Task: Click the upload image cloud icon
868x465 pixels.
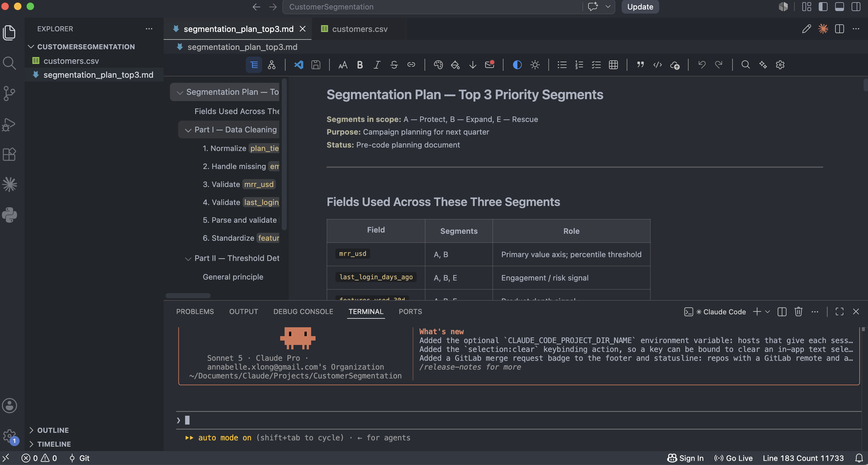Action: (675, 65)
